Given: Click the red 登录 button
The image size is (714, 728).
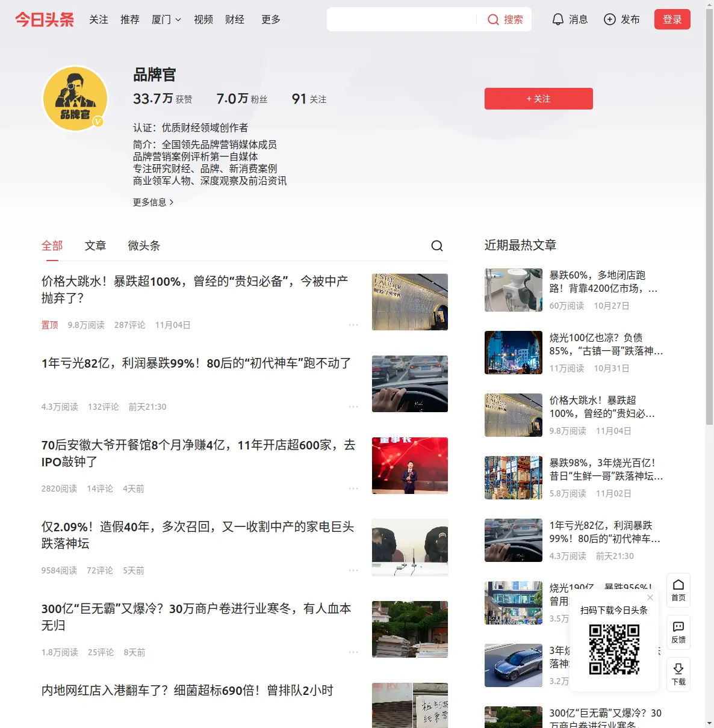Looking at the screenshot, I should (672, 19).
